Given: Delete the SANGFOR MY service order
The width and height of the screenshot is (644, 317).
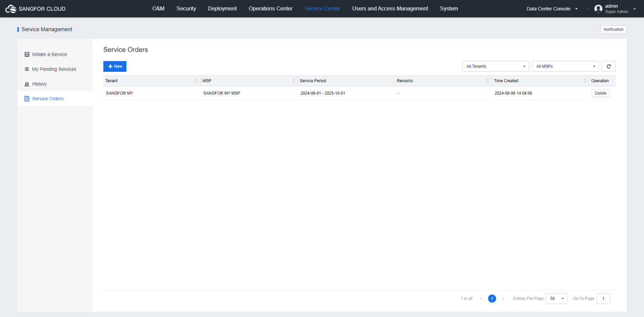Looking at the screenshot, I should tap(600, 93).
